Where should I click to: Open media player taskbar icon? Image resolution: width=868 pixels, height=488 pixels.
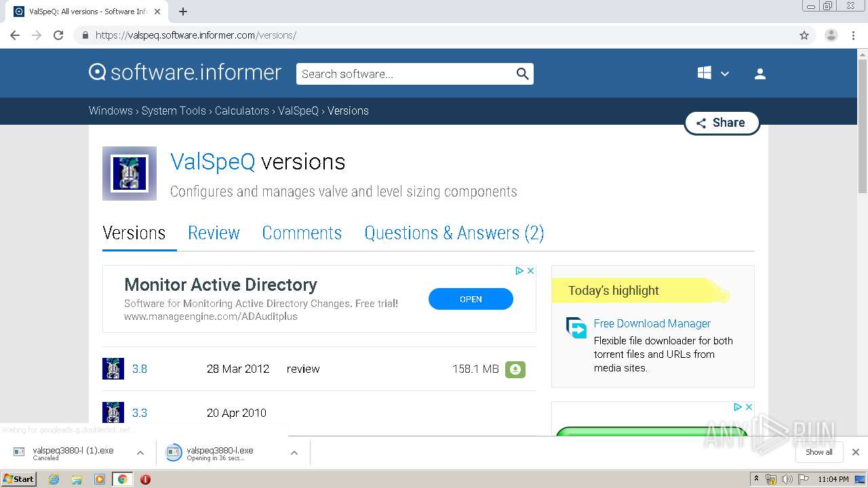pos(100,479)
